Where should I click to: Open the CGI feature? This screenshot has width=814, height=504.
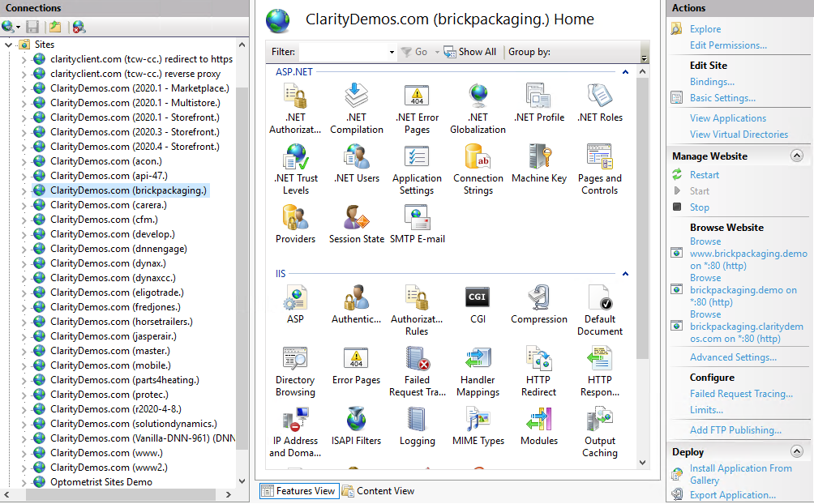pos(478,305)
